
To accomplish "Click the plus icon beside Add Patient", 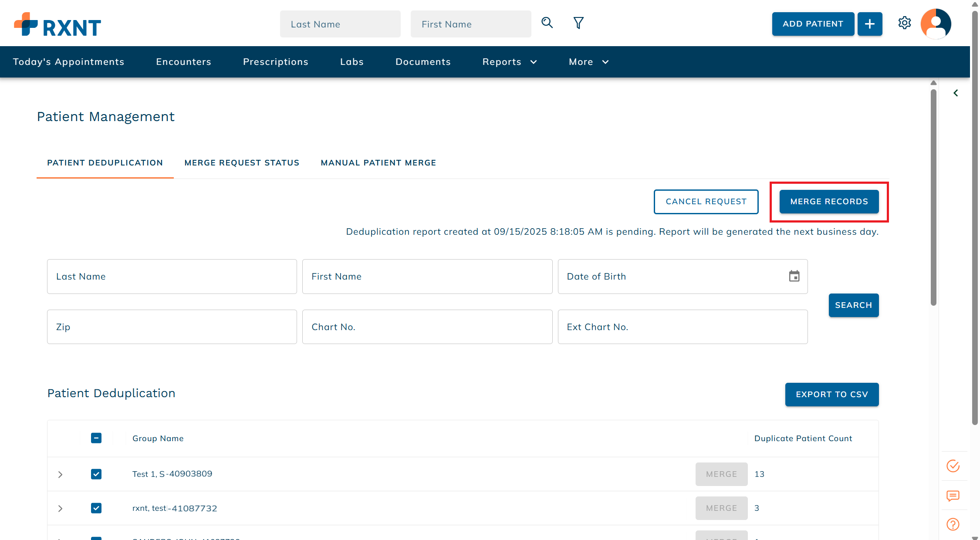I will pyautogui.click(x=869, y=24).
